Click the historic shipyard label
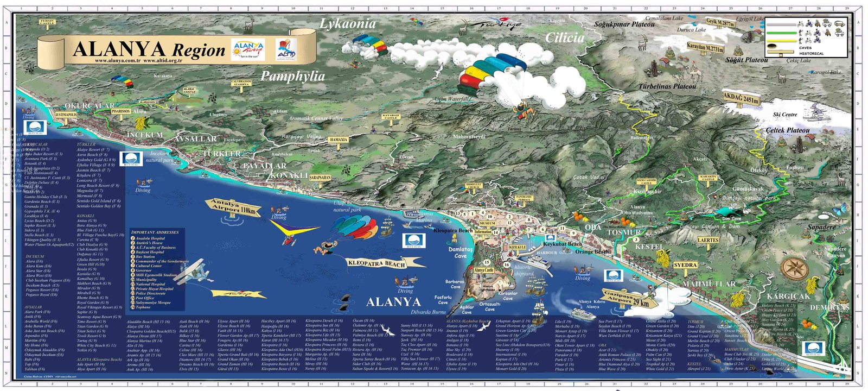 pyautogui.click(x=524, y=270)
